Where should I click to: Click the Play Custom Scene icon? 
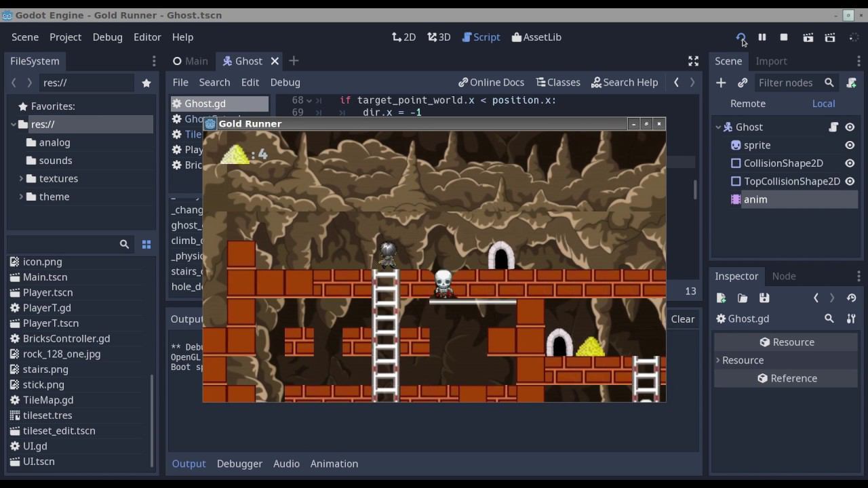(830, 37)
